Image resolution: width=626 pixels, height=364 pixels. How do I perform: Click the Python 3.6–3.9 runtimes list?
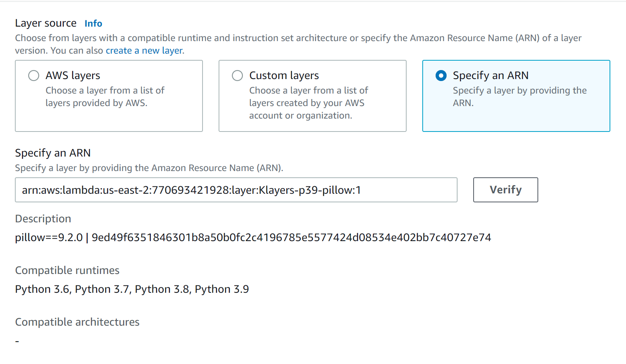[132, 289]
